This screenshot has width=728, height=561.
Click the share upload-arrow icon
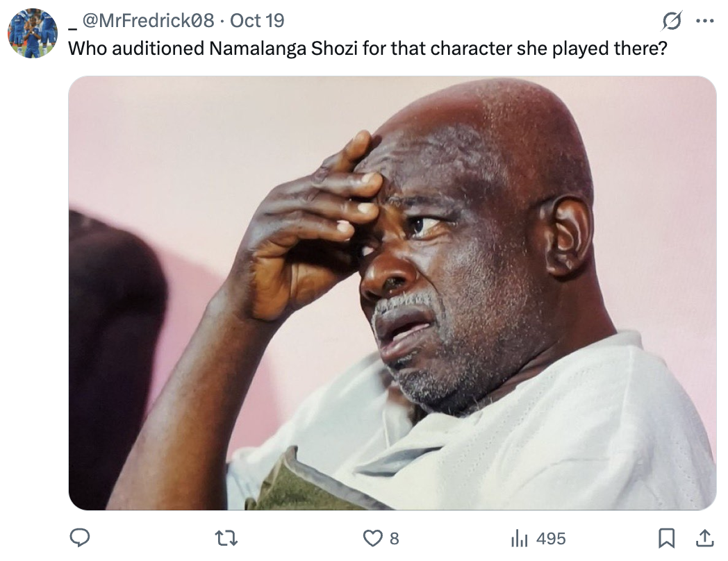point(704,538)
